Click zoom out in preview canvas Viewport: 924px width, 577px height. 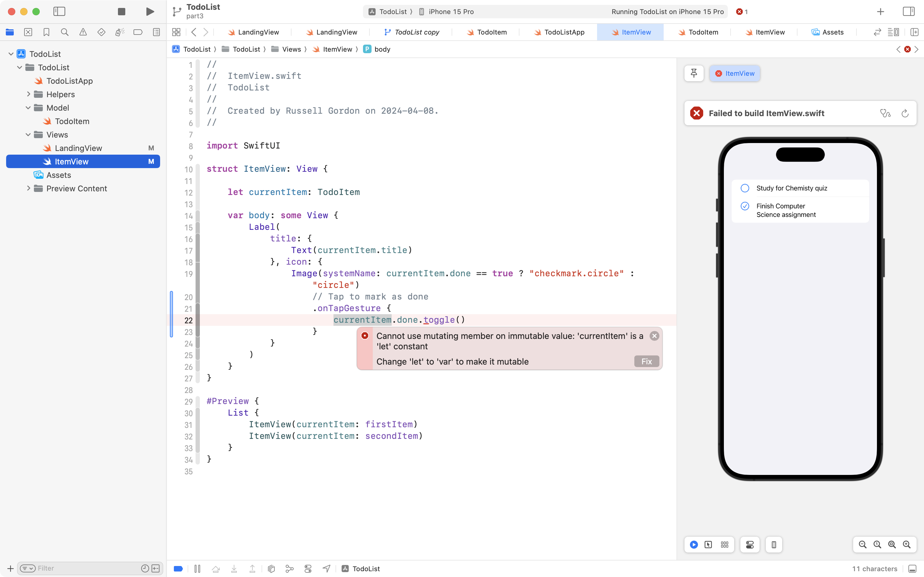(862, 545)
